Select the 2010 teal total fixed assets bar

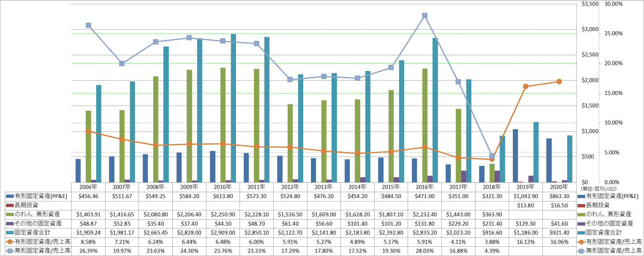pos(233,108)
